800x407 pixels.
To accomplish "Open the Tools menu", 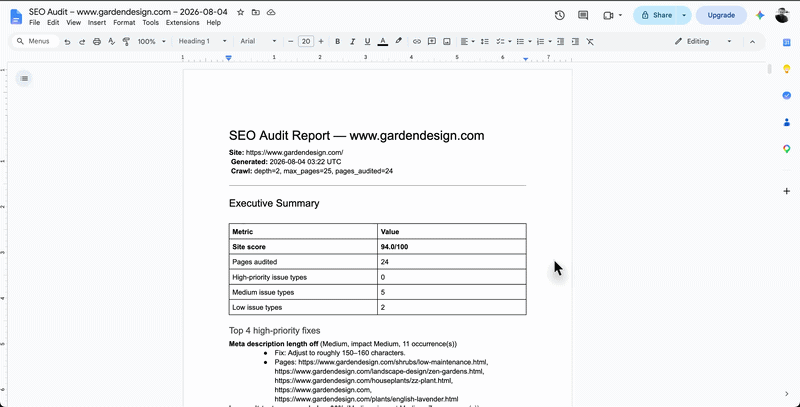I will tap(151, 23).
